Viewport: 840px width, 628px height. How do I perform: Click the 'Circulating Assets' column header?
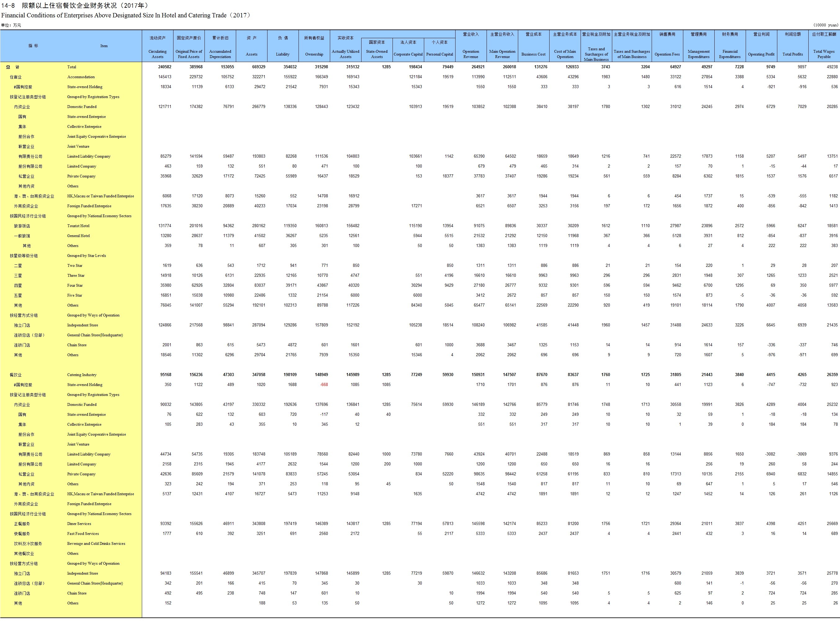(157, 54)
